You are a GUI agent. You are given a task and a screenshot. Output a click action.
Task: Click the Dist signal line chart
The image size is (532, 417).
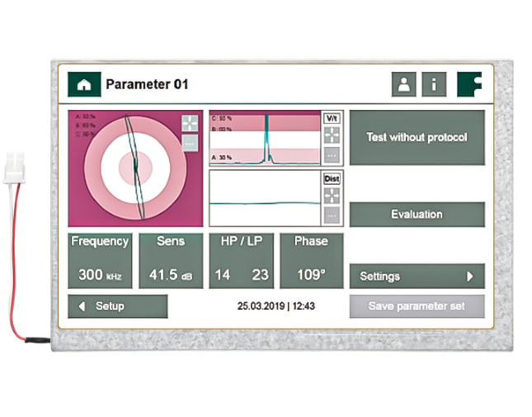265,198
